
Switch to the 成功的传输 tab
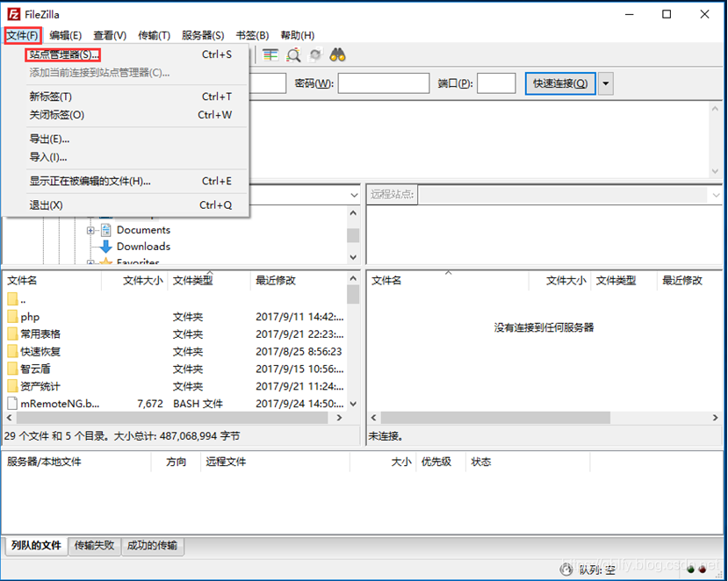click(x=152, y=545)
